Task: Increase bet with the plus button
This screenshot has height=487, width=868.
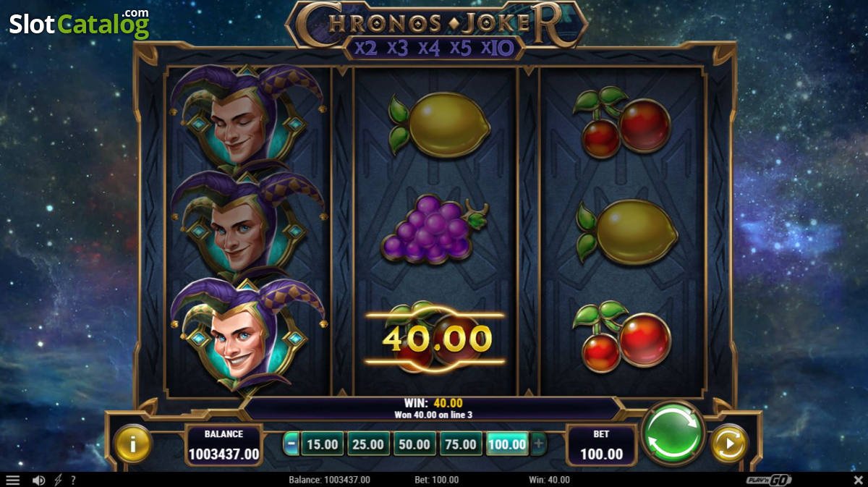Action: (538, 444)
